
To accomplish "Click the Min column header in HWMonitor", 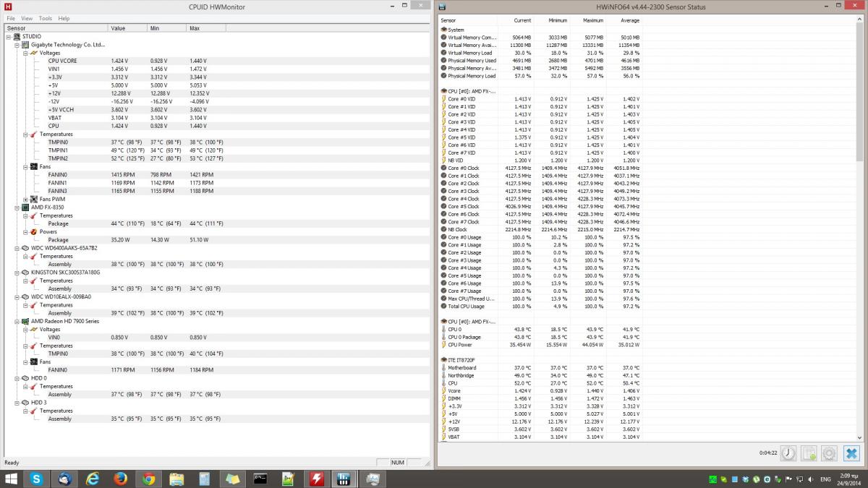I will pos(167,28).
